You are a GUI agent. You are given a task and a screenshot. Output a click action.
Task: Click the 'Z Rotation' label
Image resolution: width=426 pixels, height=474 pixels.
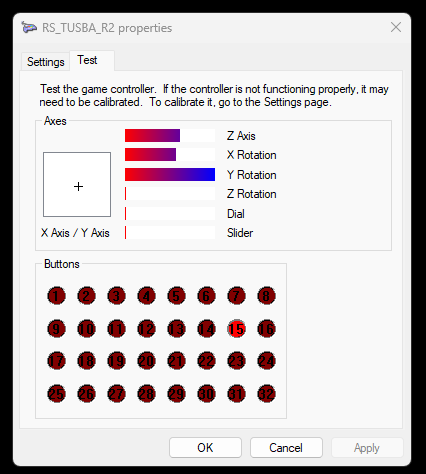tap(252, 194)
